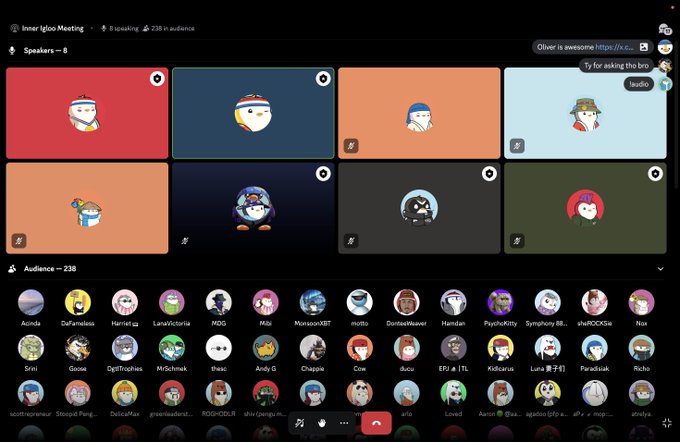Screen dimensions: 680x442
Task: Click moderator shield on the dark gray speaker tile
Action: click(x=489, y=174)
